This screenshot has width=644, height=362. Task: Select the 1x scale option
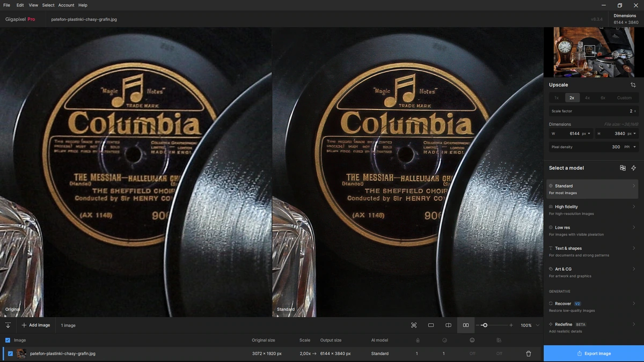[x=557, y=98]
